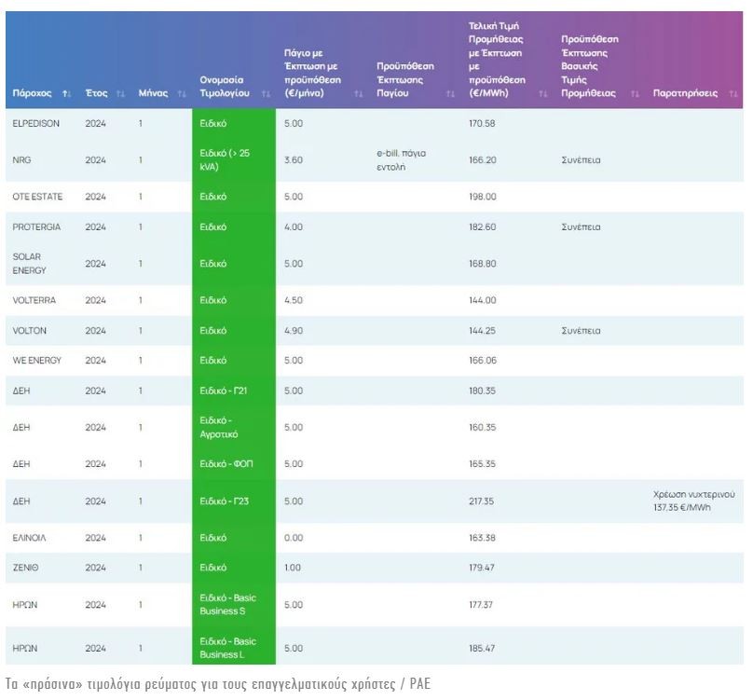753x700 pixels.
Task: Sort by Προϋπόθεση Έκπτωσης Παγίου arrow icon
Action: point(450,94)
